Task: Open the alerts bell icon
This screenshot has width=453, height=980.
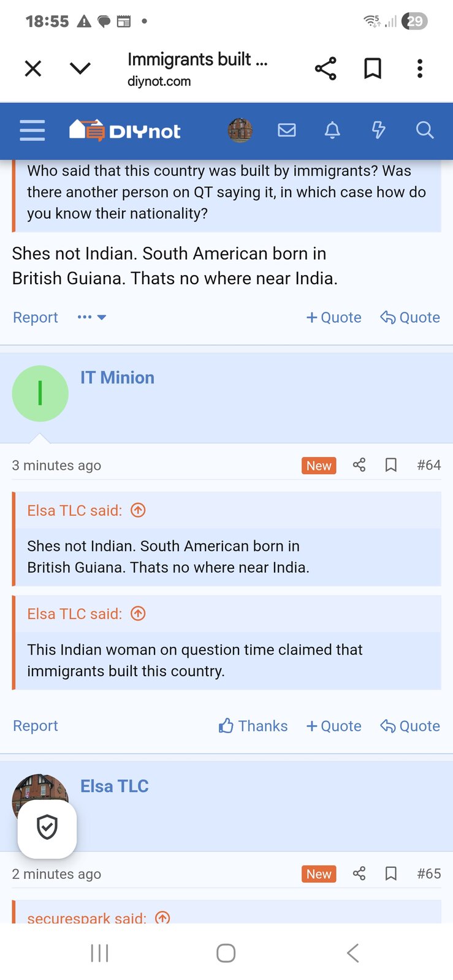Action: click(332, 130)
